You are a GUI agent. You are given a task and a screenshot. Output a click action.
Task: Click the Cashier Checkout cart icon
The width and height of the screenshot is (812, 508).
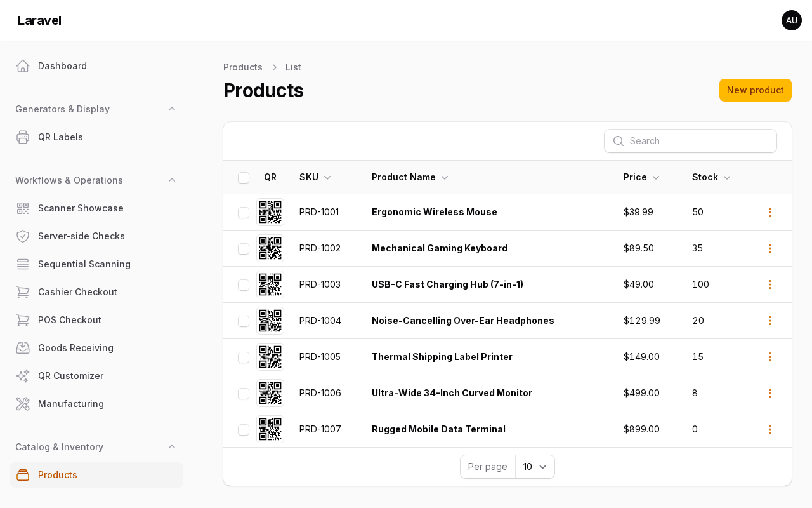pyautogui.click(x=23, y=292)
